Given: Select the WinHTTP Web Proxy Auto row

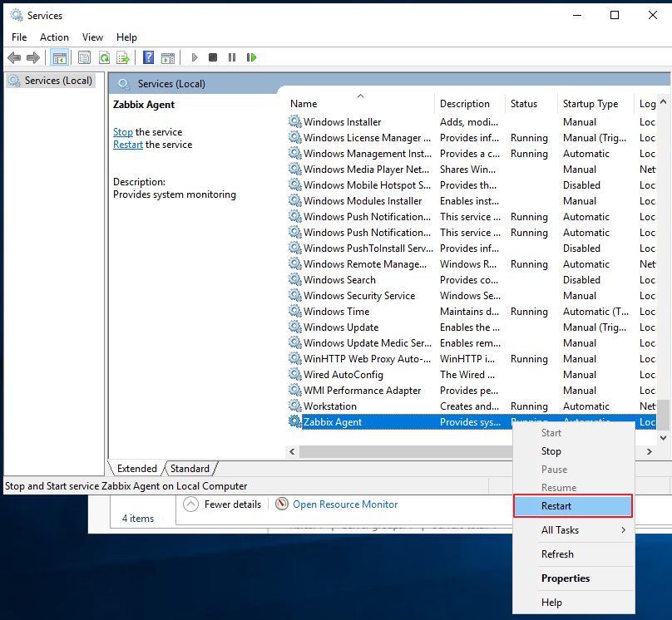Looking at the screenshot, I should [x=472, y=359].
